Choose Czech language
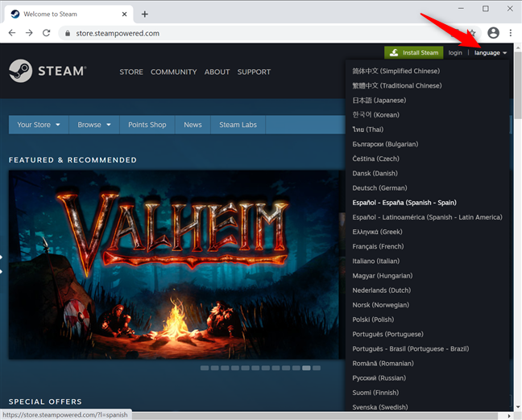Image resolution: width=522 pixels, height=420 pixels. coord(376,159)
